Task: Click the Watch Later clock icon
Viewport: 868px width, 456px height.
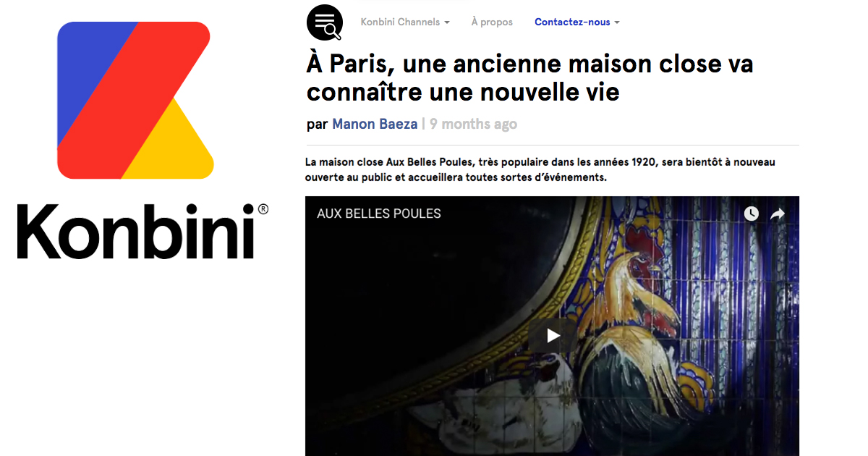Action: tap(752, 214)
